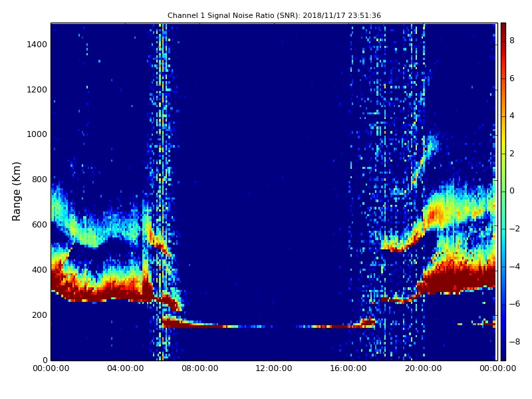Click the colorbar label 2
532x399 pixels.
coord(511,154)
